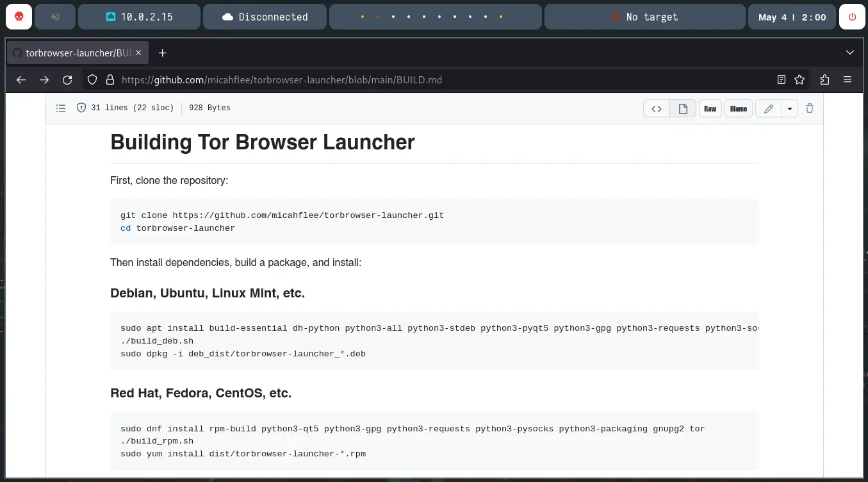Open the file outline list icon
The width and height of the screenshot is (868, 482).
pyautogui.click(x=61, y=108)
